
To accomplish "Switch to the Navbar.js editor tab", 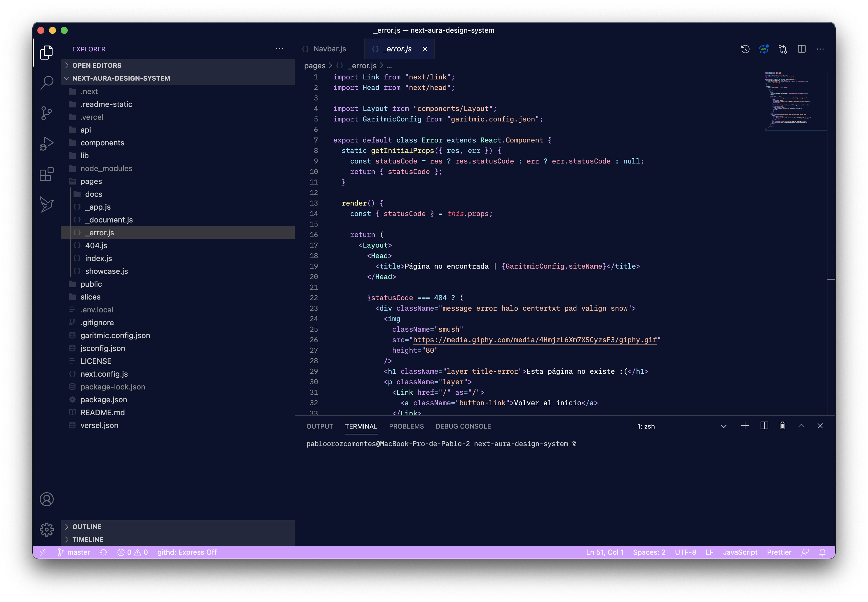I will pyautogui.click(x=329, y=49).
